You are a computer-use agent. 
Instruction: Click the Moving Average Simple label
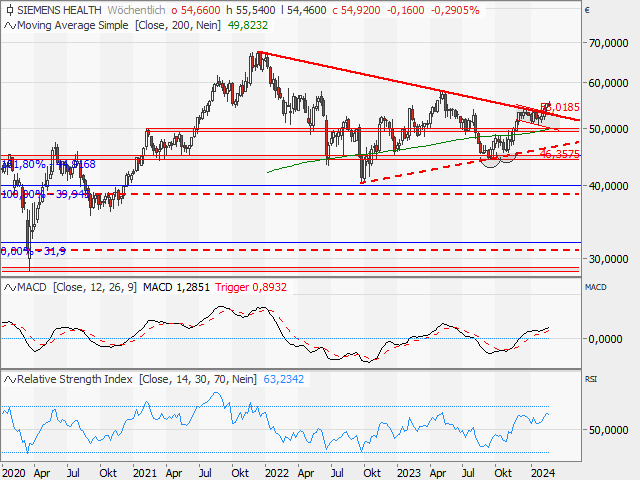[73, 25]
